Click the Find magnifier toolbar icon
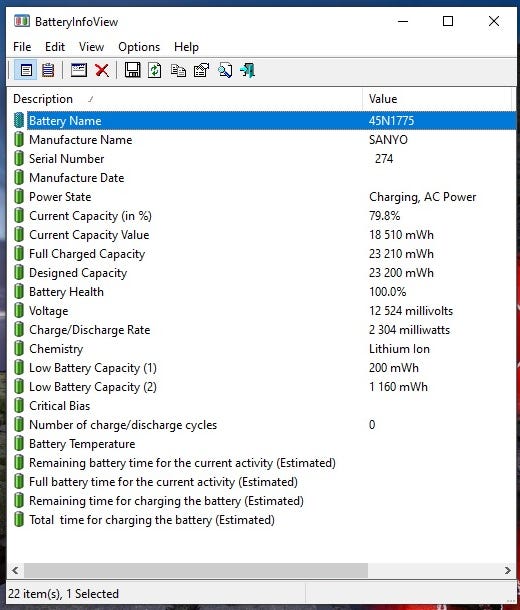520x610 pixels. [225, 70]
